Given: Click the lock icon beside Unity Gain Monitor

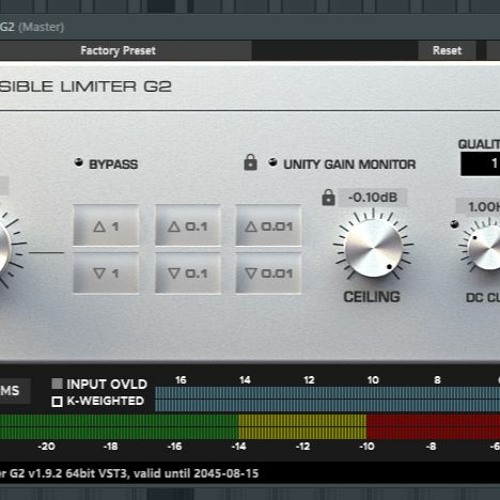Looking at the screenshot, I should coord(250,162).
